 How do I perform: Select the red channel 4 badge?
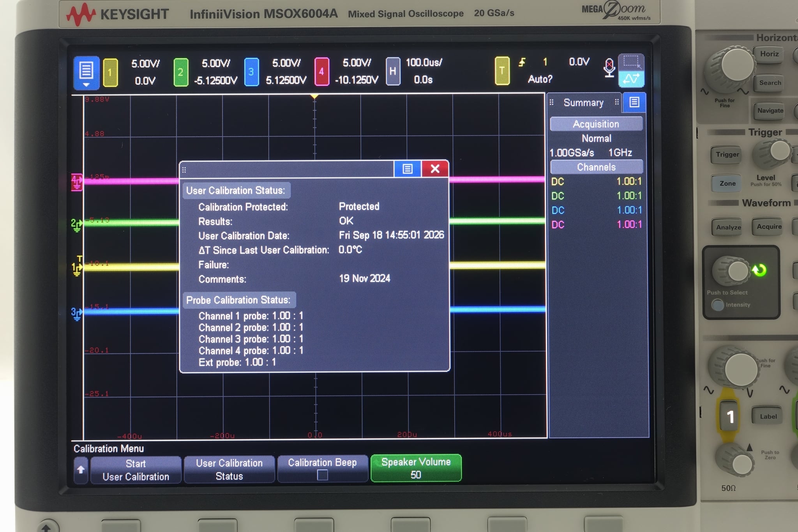point(321,71)
